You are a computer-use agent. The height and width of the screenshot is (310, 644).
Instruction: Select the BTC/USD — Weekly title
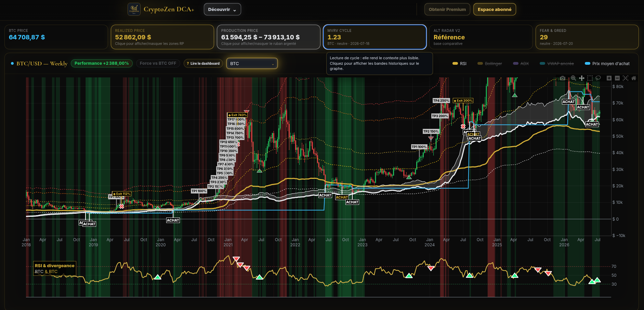pos(42,64)
